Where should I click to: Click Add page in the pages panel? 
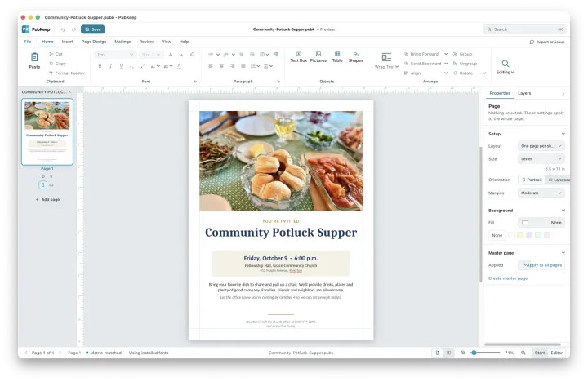pyautogui.click(x=47, y=200)
